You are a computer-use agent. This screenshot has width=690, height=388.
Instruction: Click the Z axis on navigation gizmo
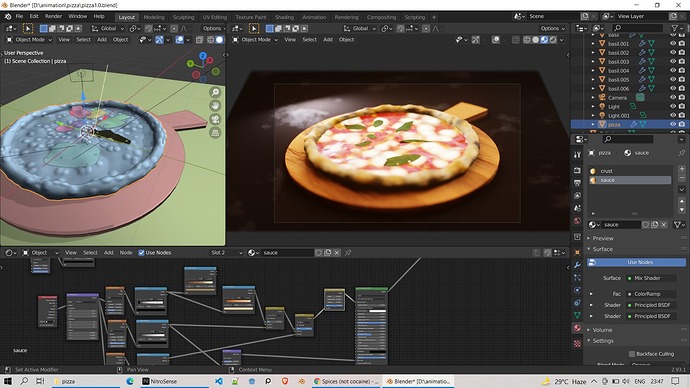tap(203, 56)
